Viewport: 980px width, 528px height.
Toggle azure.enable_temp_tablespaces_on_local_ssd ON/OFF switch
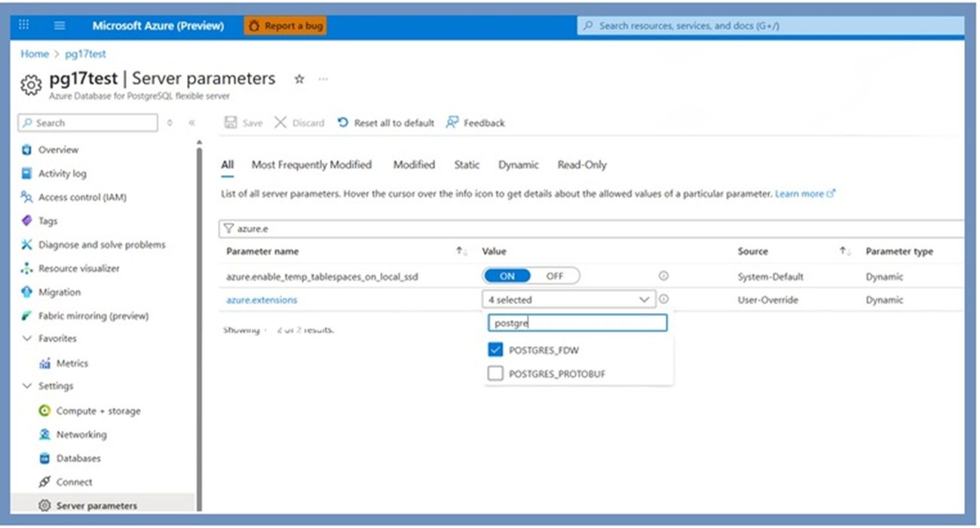[x=531, y=276]
